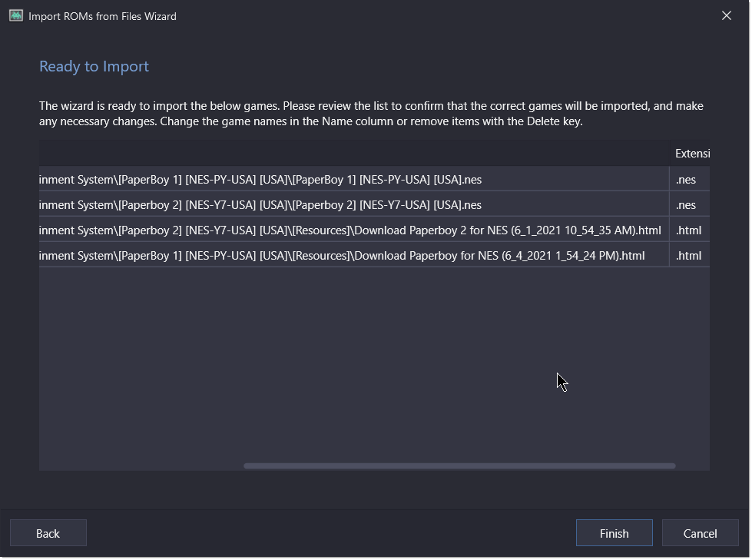Select the Download Paperboy for NES html row

374,256
